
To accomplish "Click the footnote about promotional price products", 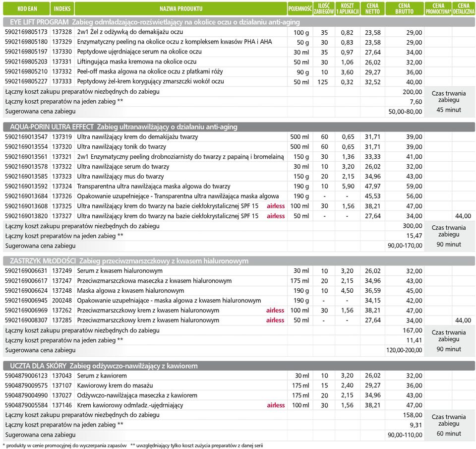I will click(65, 446).
